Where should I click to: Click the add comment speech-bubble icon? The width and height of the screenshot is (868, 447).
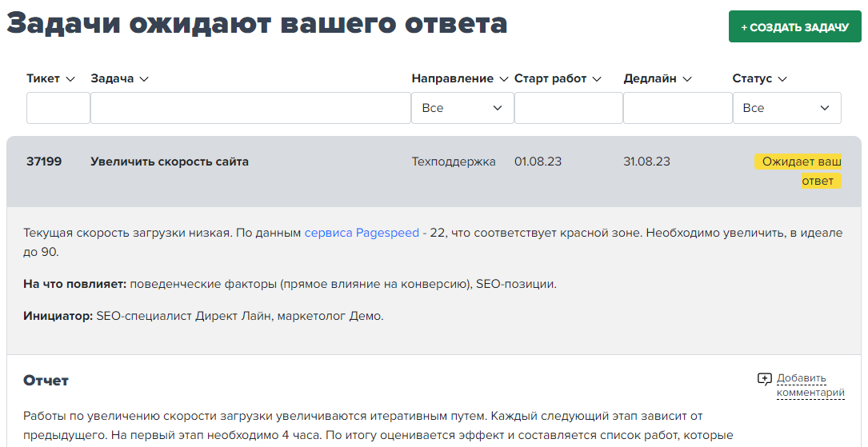[x=764, y=379]
